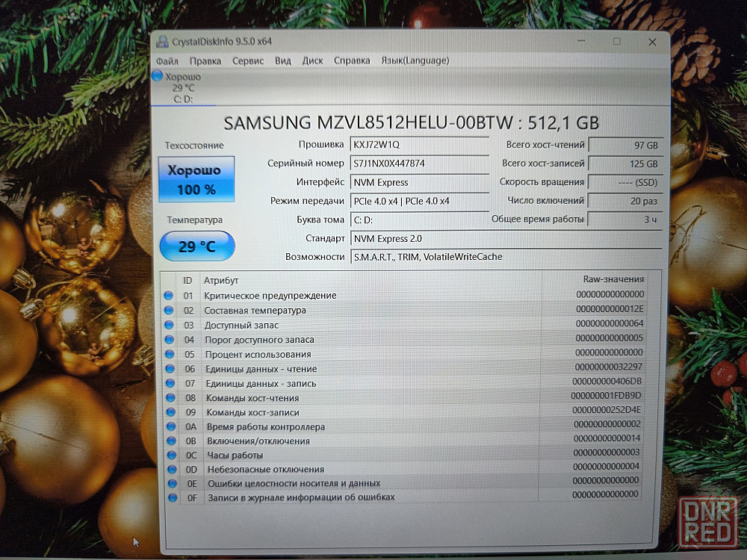
Task: Click the Возможности field S.M.A.R.T., TRIM
Action: (x=506, y=257)
